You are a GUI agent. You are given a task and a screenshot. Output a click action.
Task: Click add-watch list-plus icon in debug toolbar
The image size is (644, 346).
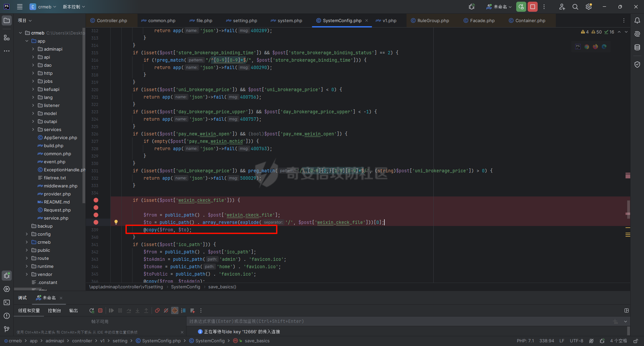193,310
